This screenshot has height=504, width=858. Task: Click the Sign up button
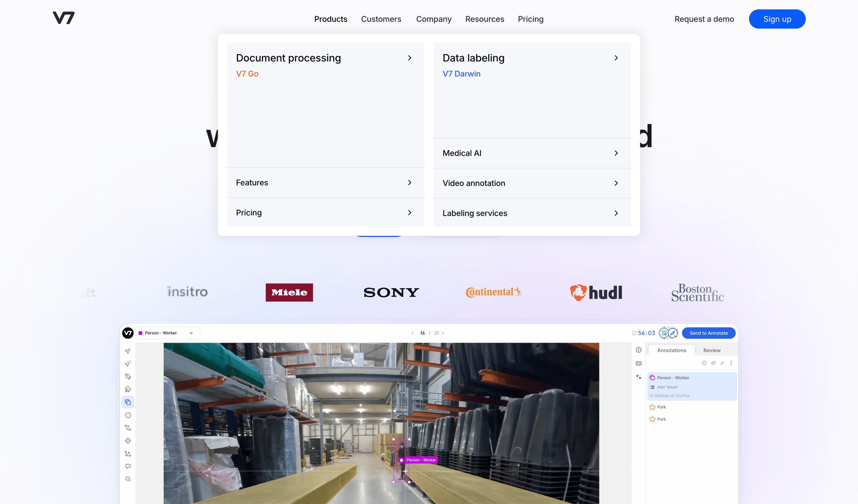[777, 19]
